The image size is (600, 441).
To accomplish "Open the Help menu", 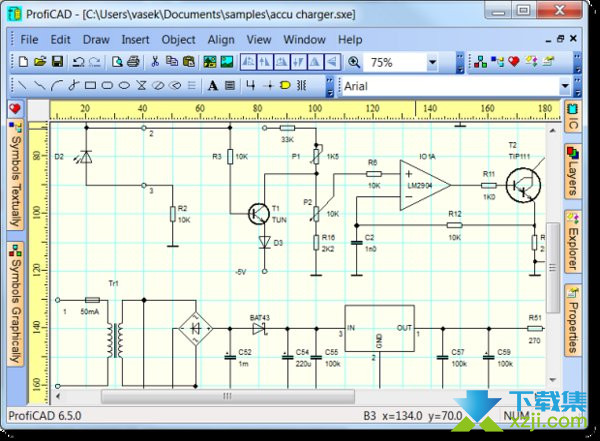I will pos(350,39).
